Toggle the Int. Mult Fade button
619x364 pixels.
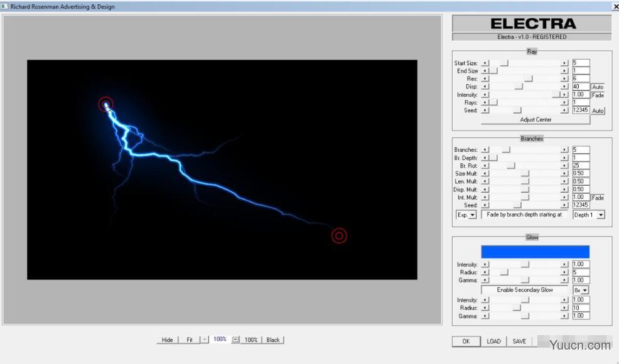[x=598, y=198]
